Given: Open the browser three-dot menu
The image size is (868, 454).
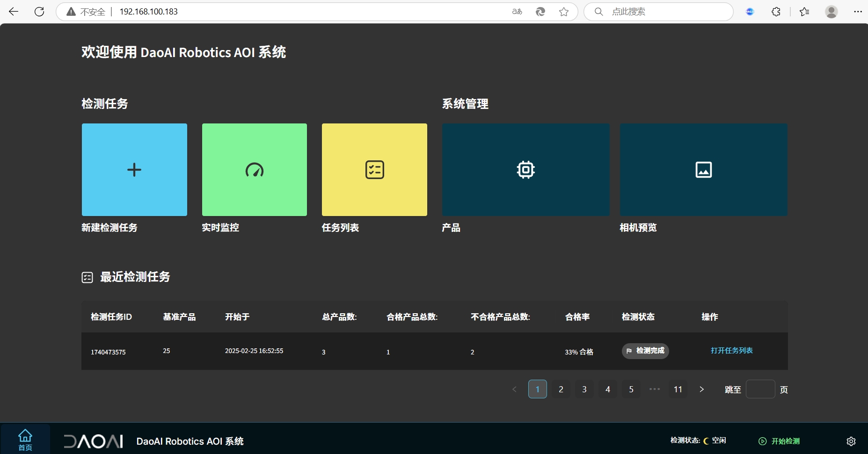Looking at the screenshot, I should [x=858, y=12].
